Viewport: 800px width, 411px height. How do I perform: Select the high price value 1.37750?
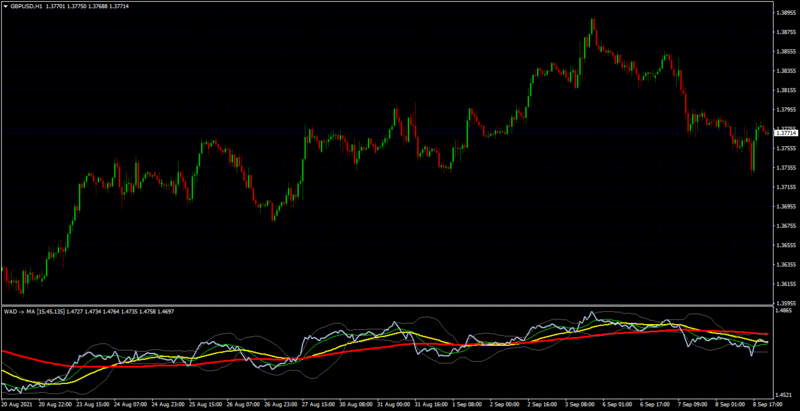click(x=75, y=5)
